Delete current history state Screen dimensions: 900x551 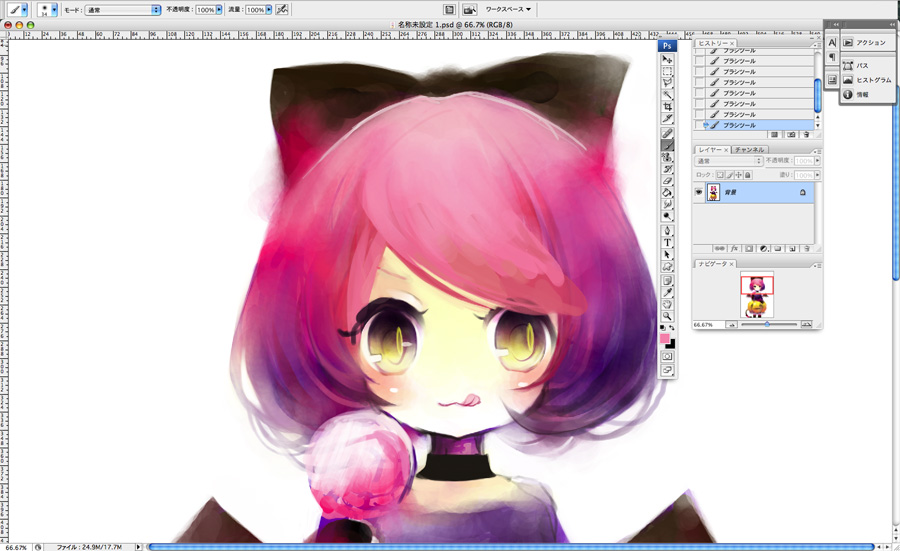806,134
